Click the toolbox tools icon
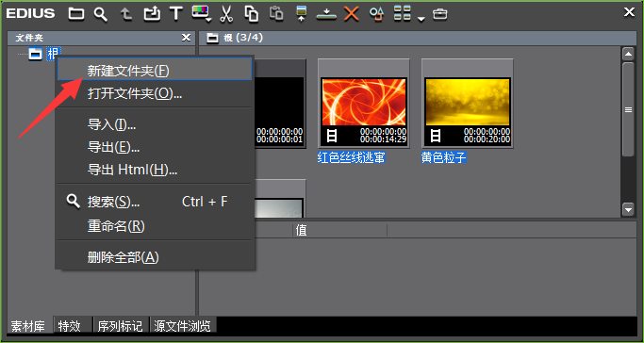The height and width of the screenshot is (343, 644). point(440,14)
